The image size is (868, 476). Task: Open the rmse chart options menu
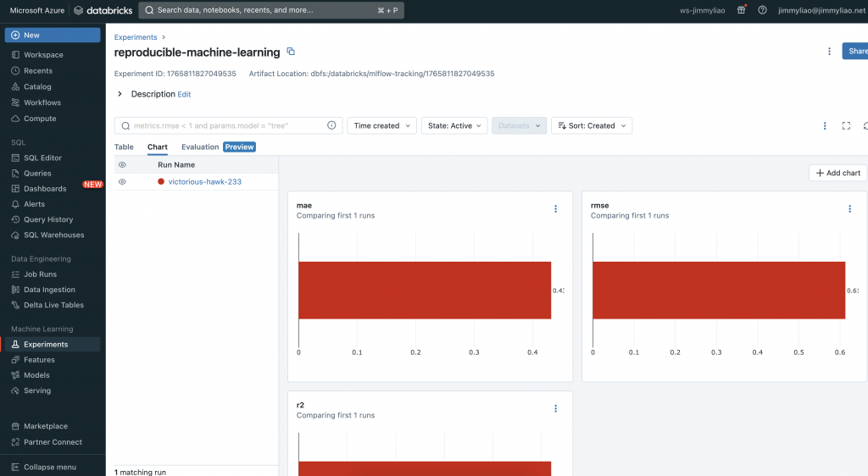tap(849, 209)
